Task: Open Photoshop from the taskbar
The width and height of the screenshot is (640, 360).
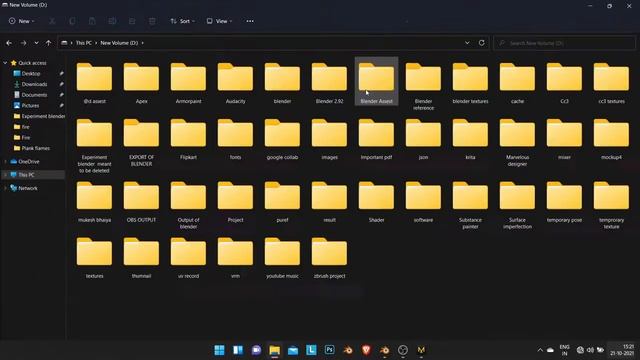Action: [x=329, y=350]
